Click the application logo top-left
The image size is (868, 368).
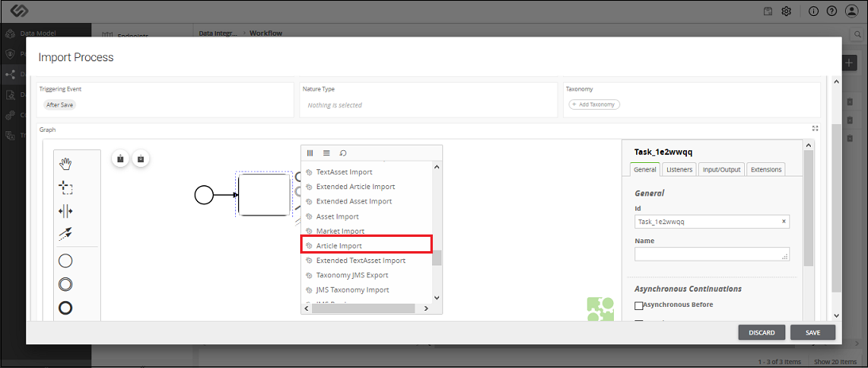pos(18,10)
